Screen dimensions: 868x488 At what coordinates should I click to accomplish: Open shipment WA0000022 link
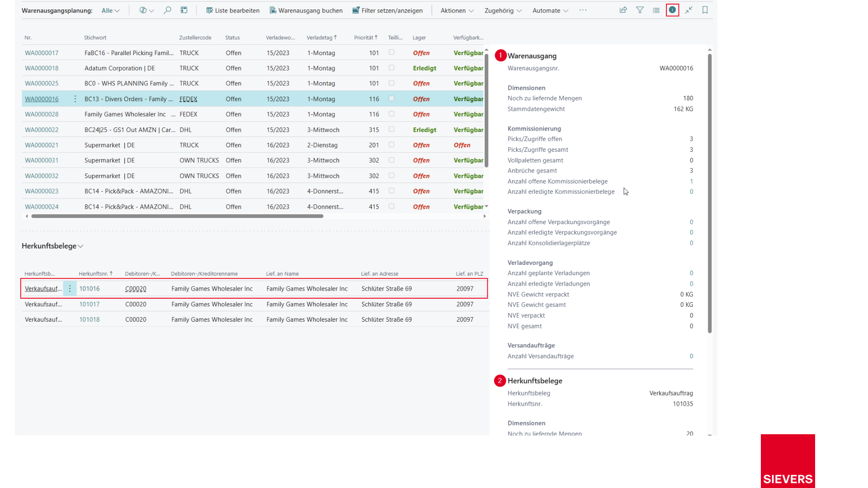(x=42, y=130)
